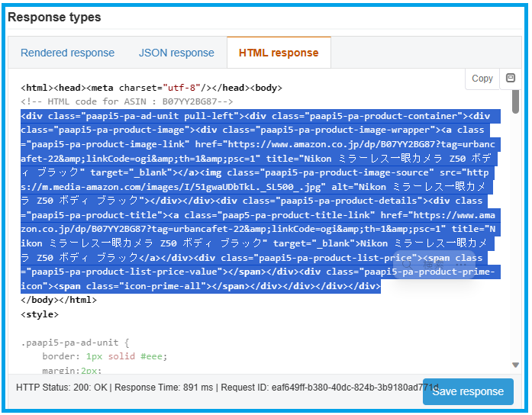
Task: Click the 'HTTP Status: 200: OK' status text
Action: tap(61, 388)
